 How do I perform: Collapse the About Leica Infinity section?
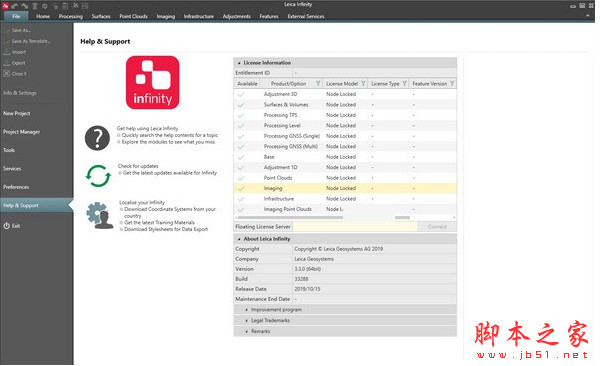click(239, 239)
